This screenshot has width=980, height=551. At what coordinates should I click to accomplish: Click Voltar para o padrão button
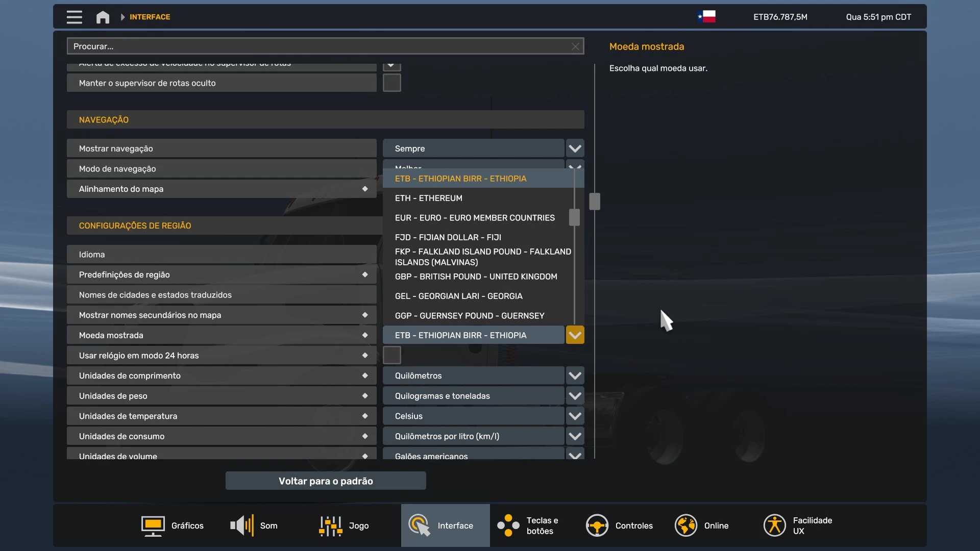tap(326, 481)
